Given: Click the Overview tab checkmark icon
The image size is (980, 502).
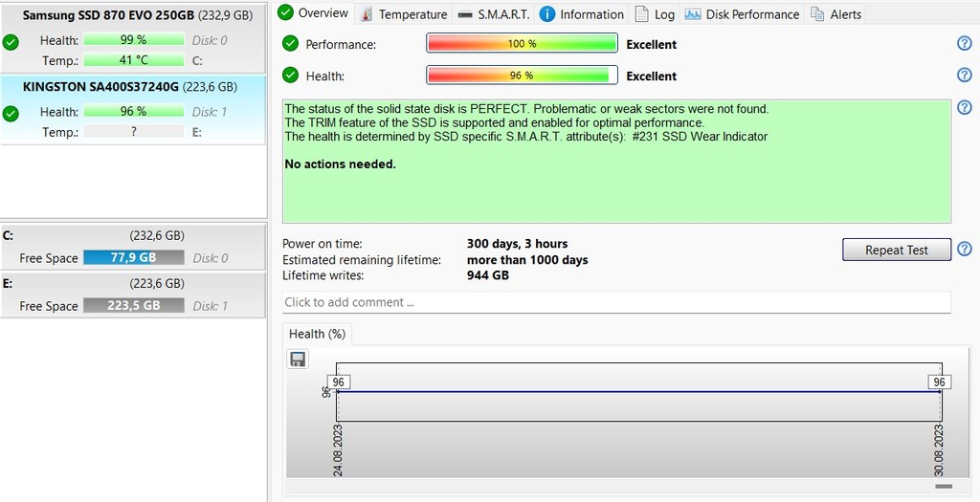Looking at the screenshot, I should (285, 12).
